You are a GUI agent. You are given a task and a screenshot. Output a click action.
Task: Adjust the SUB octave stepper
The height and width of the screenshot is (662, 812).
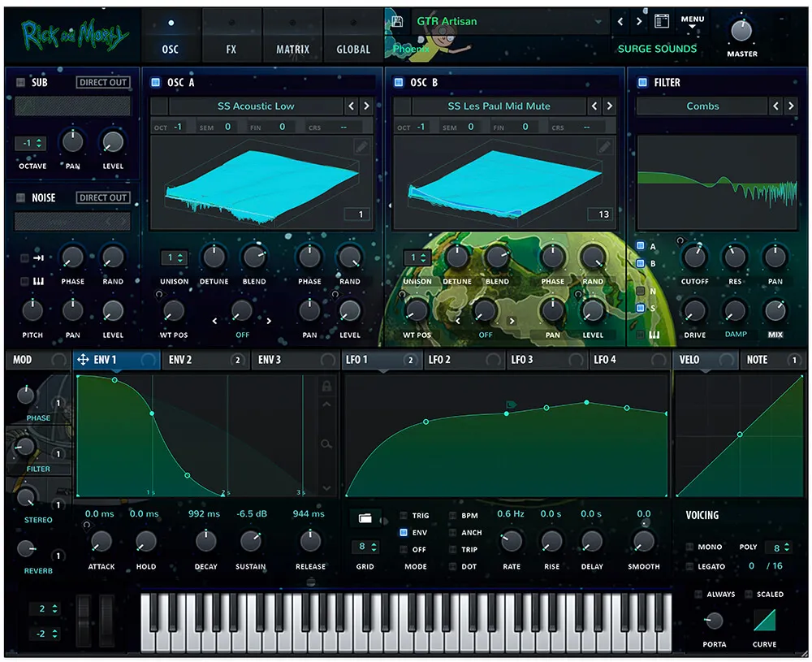click(x=31, y=143)
